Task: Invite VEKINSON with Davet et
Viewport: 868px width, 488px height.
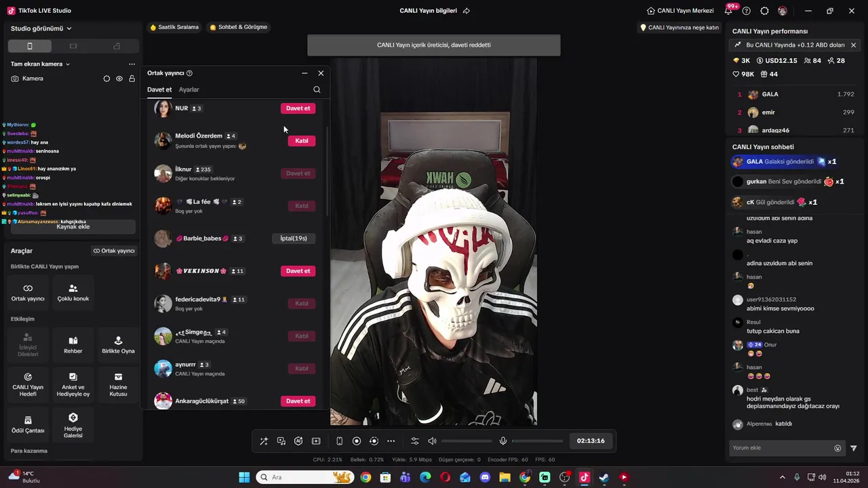Action: click(x=298, y=271)
